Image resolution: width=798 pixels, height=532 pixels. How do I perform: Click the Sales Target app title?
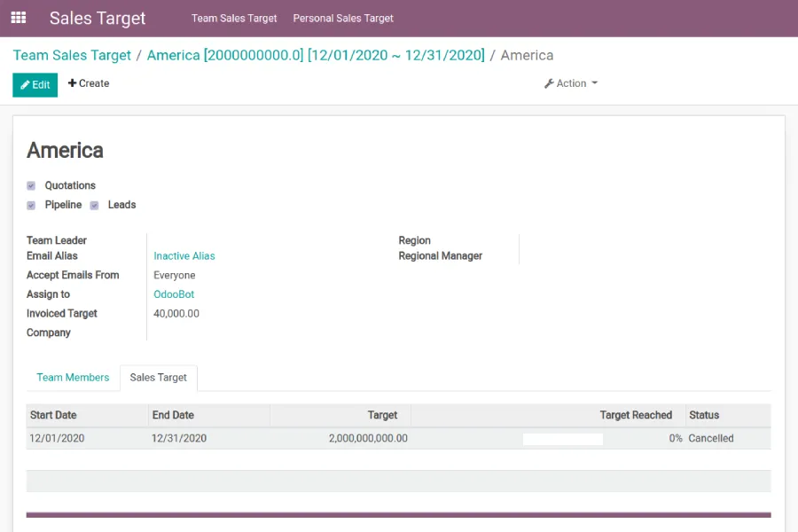(98, 19)
